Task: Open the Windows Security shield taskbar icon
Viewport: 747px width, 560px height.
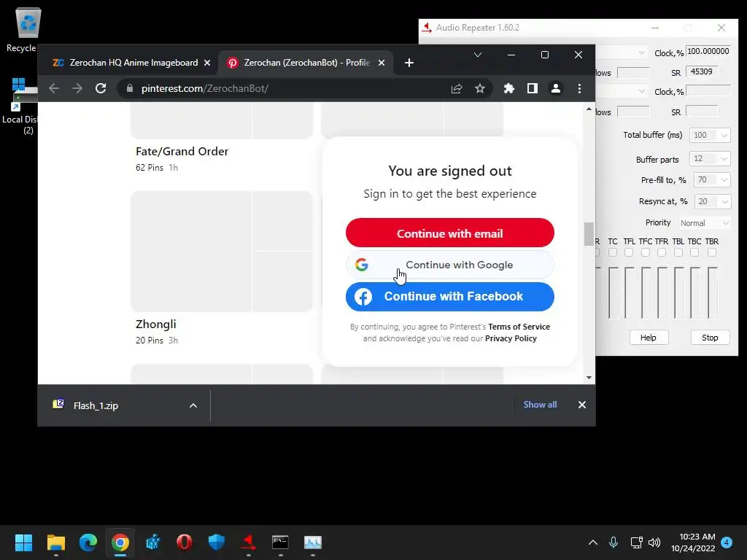Action: [x=216, y=542]
